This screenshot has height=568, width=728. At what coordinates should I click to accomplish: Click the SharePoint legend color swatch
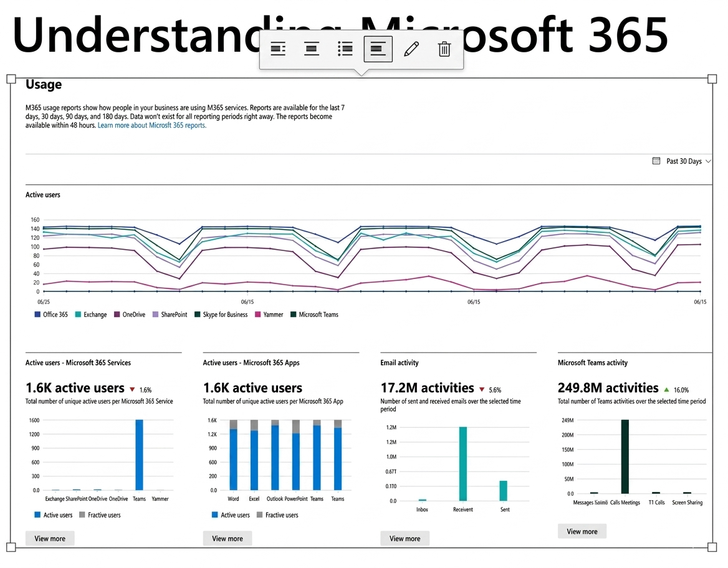tap(156, 314)
